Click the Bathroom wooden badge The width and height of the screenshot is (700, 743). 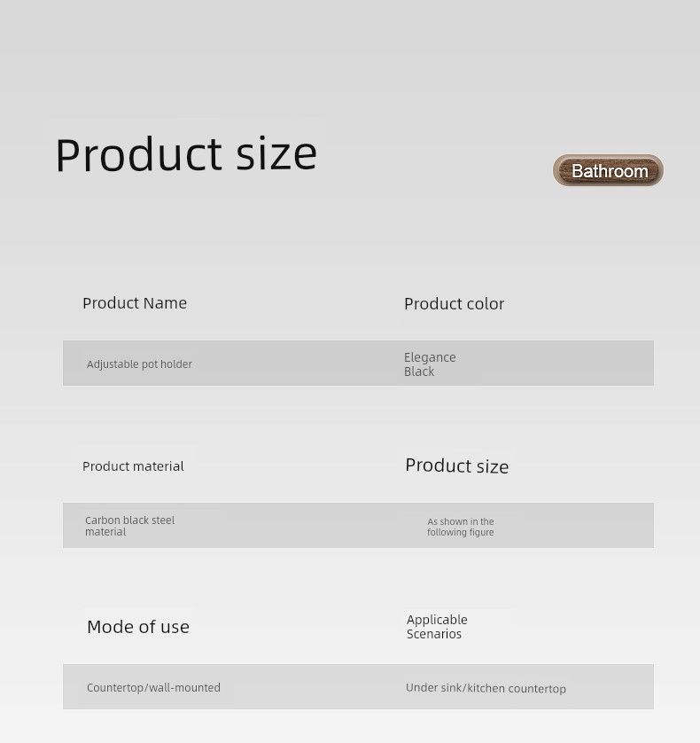(x=608, y=170)
